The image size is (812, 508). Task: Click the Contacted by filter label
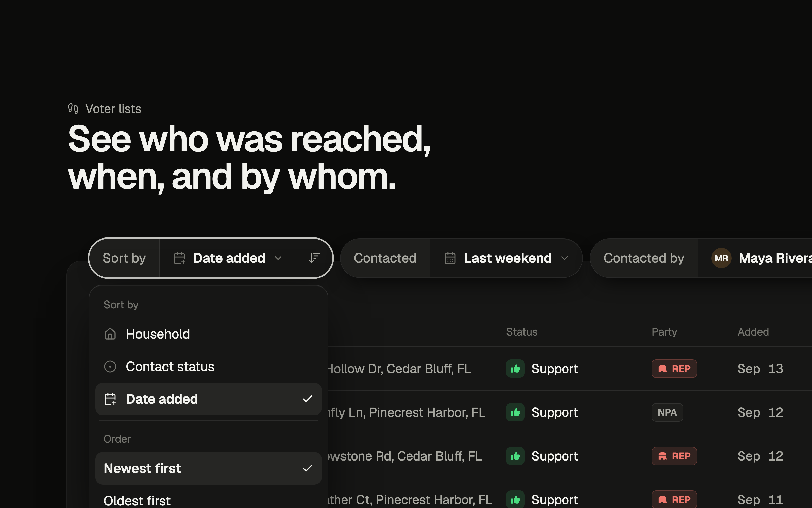(x=644, y=258)
